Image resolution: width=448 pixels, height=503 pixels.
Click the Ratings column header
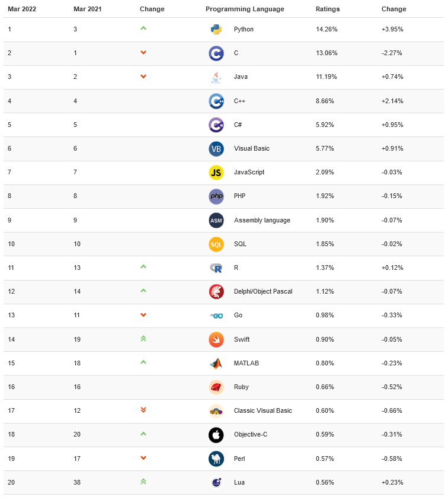pyautogui.click(x=328, y=9)
